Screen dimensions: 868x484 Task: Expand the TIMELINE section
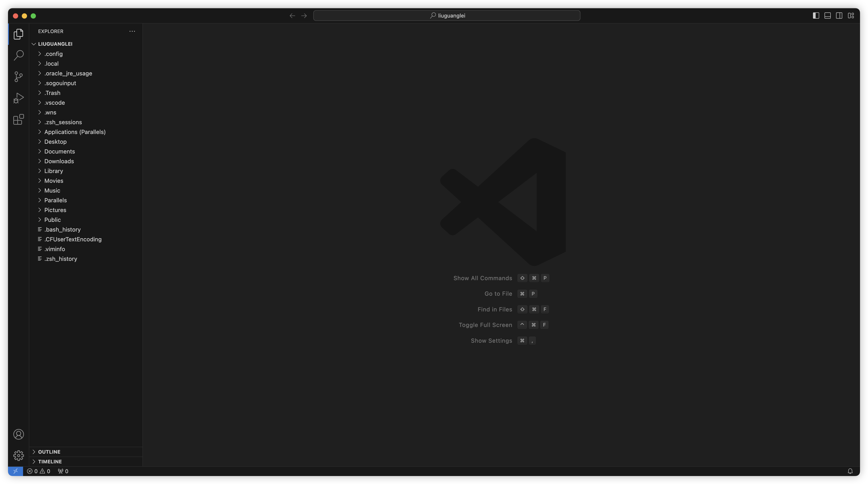(x=50, y=461)
